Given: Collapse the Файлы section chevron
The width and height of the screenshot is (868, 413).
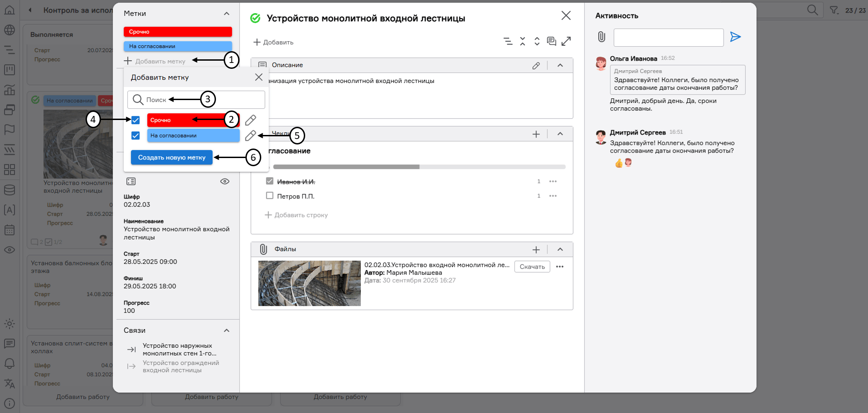Looking at the screenshot, I should 560,250.
